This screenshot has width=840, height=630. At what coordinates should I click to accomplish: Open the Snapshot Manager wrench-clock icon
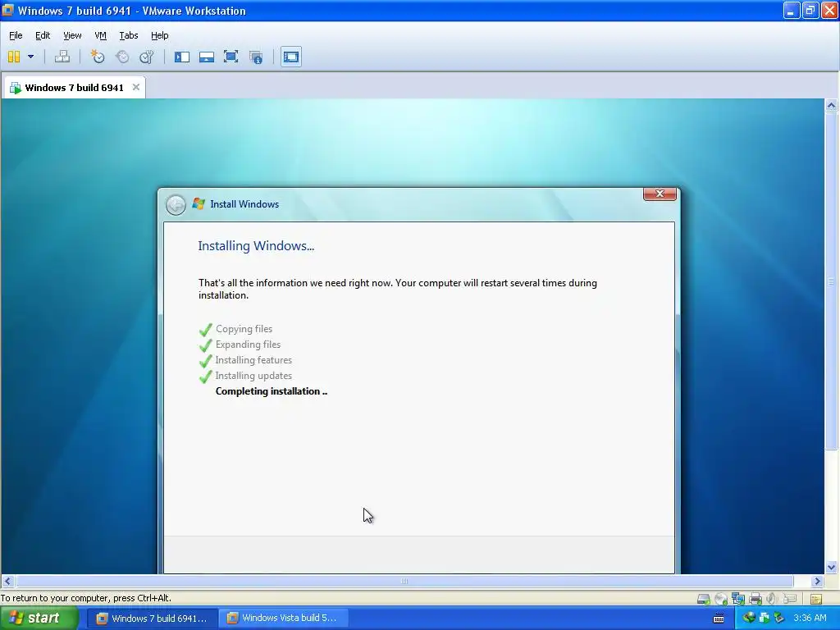(x=146, y=57)
